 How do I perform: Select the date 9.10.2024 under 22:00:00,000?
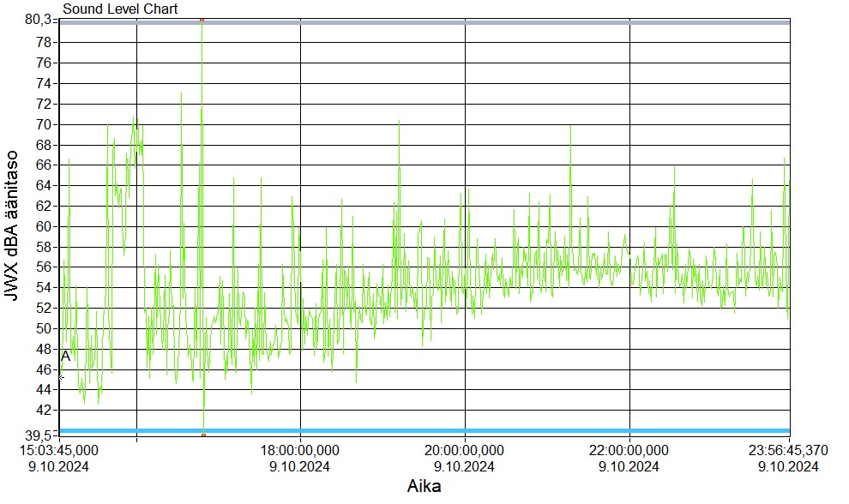[629, 466]
